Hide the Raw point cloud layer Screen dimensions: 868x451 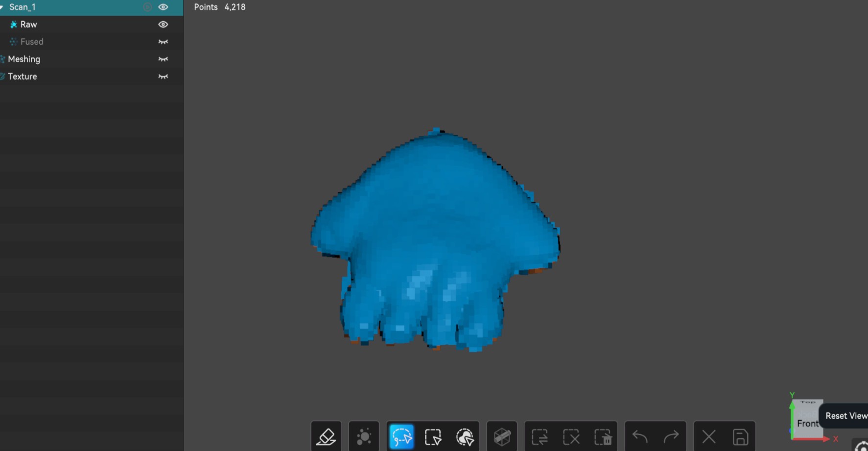[x=163, y=24]
